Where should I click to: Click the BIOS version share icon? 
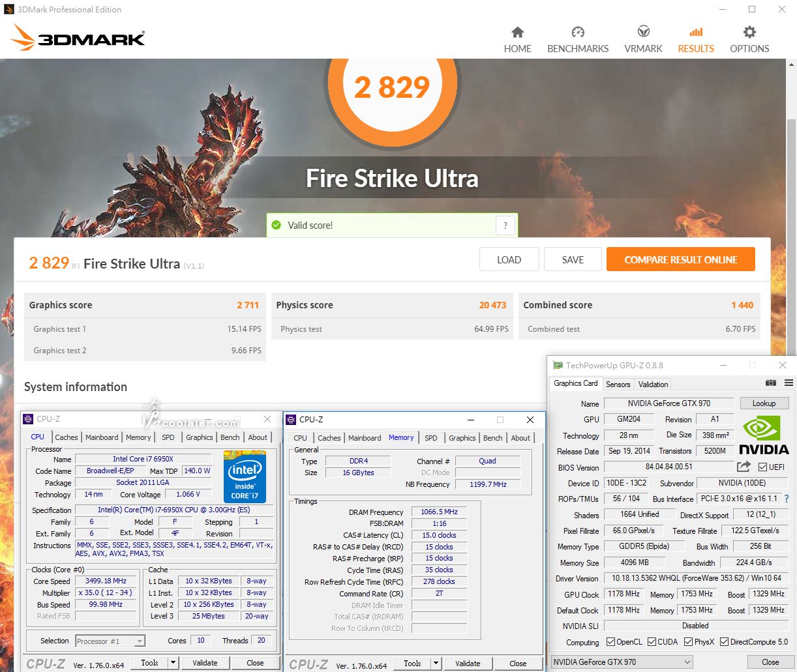(744, 467)
